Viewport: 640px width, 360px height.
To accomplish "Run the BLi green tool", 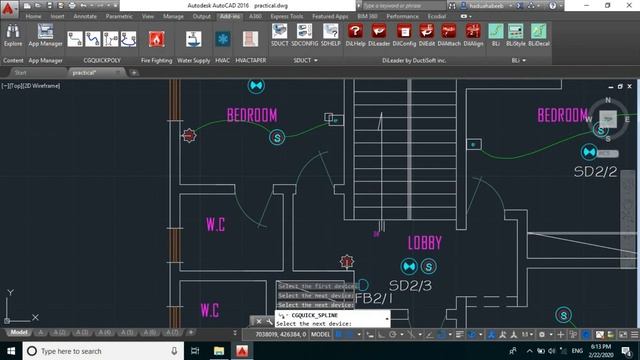I will click(496, 35).
